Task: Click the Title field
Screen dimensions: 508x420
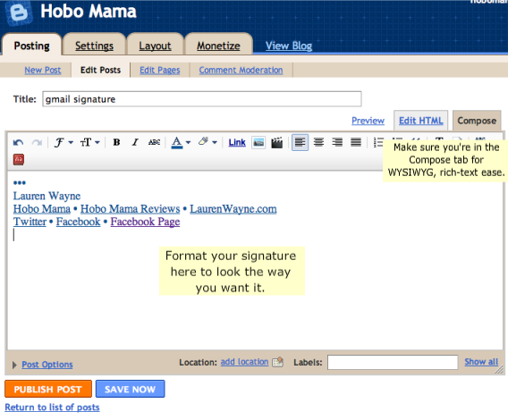Action: (202, 99)
